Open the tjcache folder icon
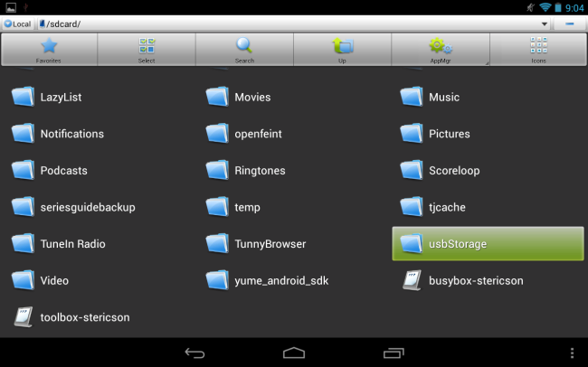Image resolution: width=588 pixels, height=367 pixels. (x=412, y=207)
